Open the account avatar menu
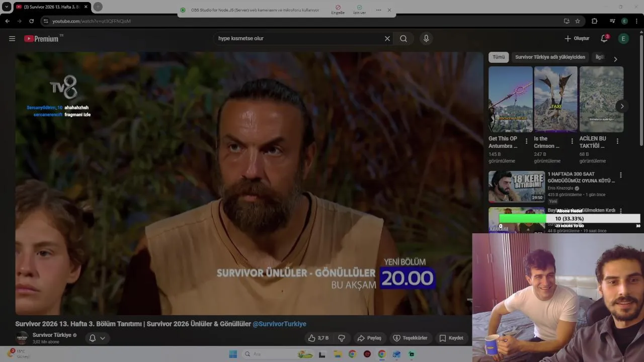 (x=623, y=39)
